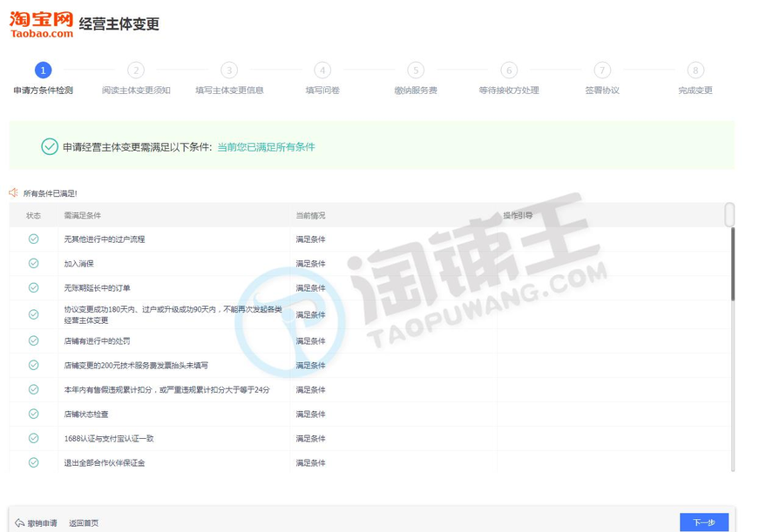Screen dimensions: 766x532
Task: Click the 当前您已满足所有条件 text
Action: click(266, 147)
